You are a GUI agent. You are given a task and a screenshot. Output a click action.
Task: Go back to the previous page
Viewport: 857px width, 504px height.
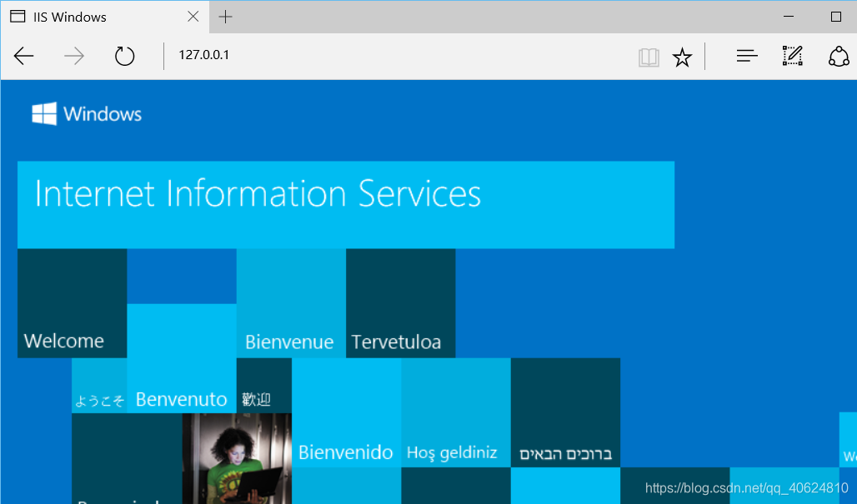pos(23,56)
